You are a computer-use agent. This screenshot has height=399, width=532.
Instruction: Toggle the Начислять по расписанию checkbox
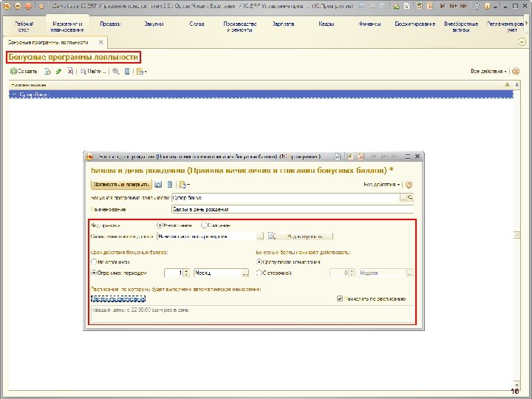[x=338, y=299]
